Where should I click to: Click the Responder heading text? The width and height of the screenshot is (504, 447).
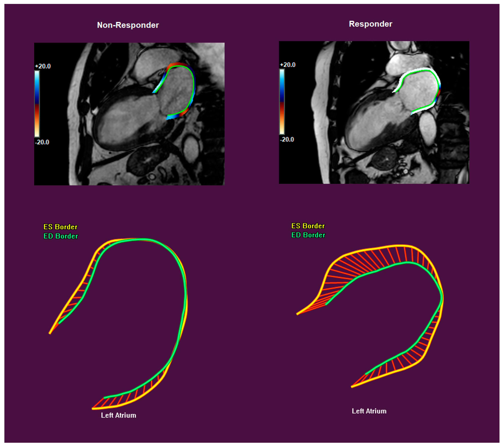click(x=370, y=24)
